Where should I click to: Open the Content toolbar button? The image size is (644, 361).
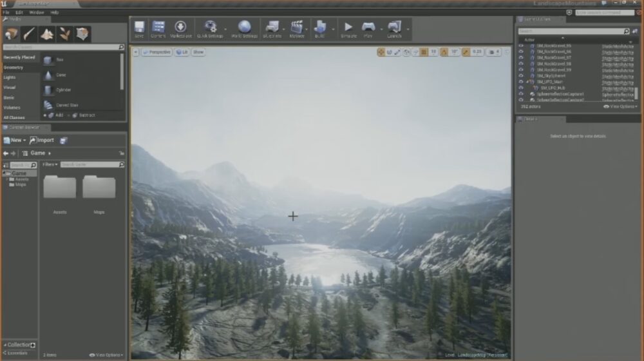pyautogui.click(x=158, y=29)
